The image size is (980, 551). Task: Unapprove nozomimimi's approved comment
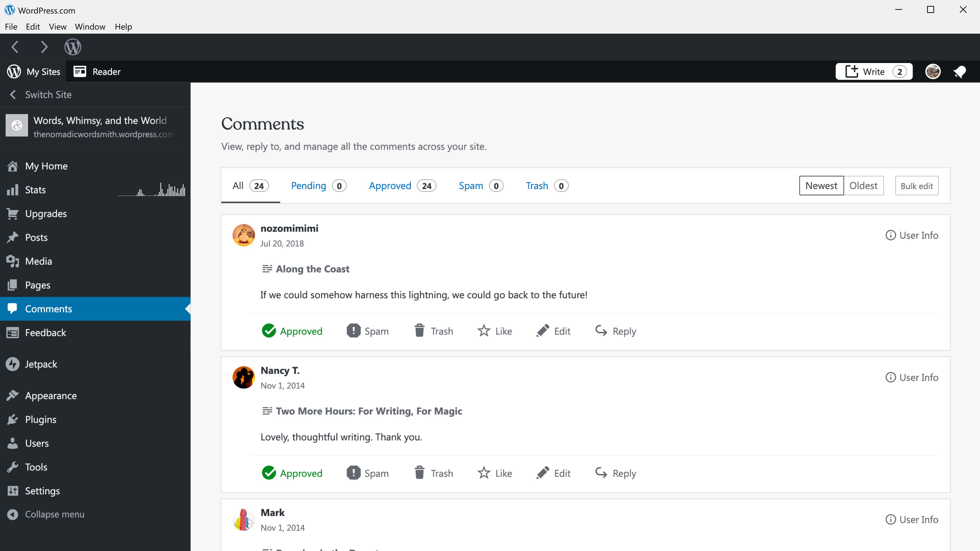tap(292, 331)
